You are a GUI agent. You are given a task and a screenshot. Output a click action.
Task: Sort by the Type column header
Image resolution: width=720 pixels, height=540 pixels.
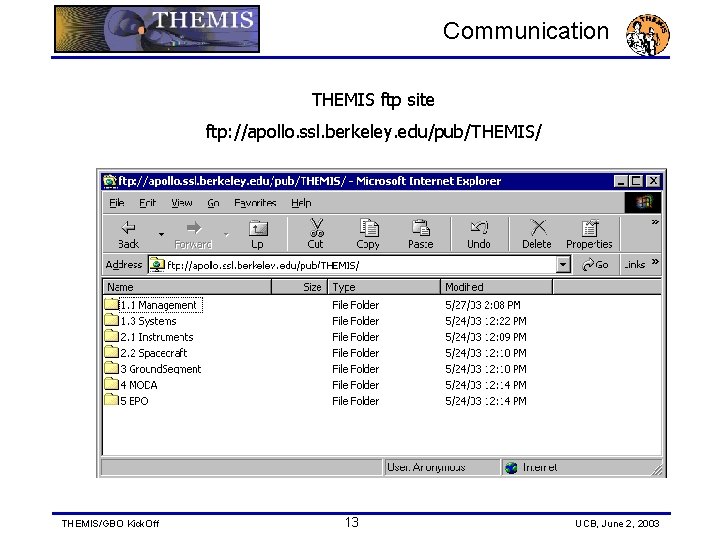(x=383, y=287)
